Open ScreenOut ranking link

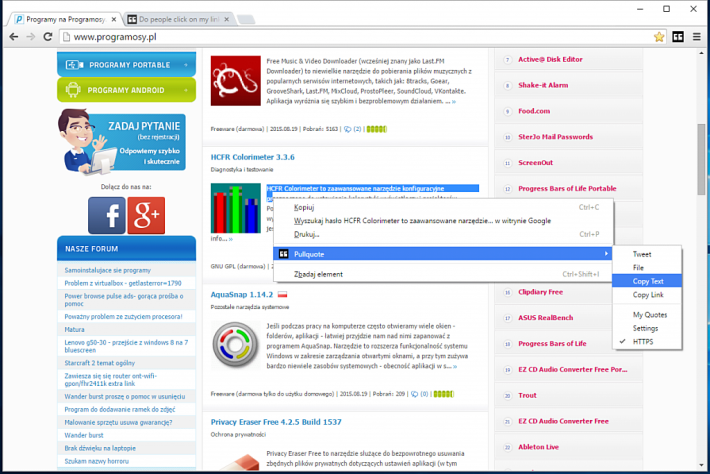pyautogui.click(x=535, y=163)
